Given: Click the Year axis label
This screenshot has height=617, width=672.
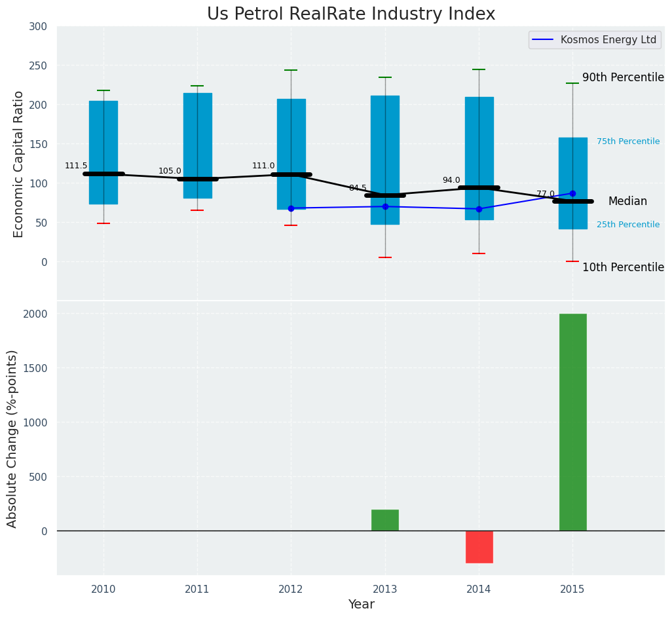Looking at the screenshot, I should point(361,605).
